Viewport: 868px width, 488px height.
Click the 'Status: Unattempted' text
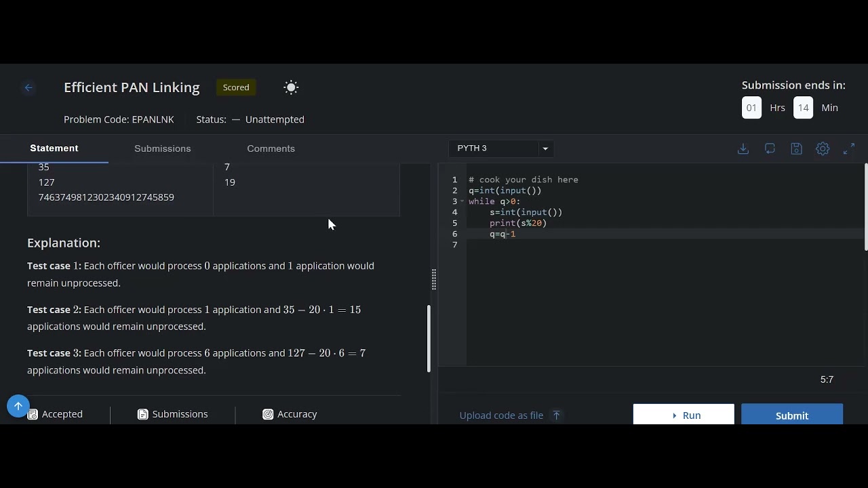(250, 119)
